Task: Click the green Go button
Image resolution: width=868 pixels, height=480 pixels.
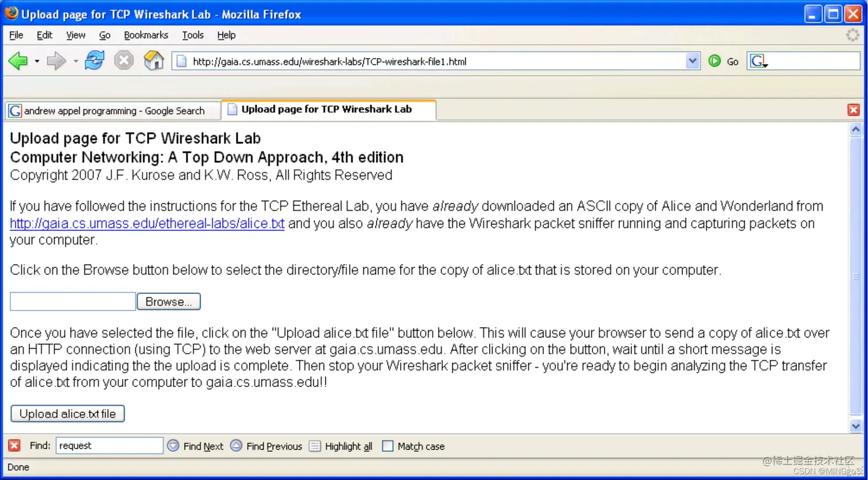Action: pyautogui.click(x=723, y=61)
